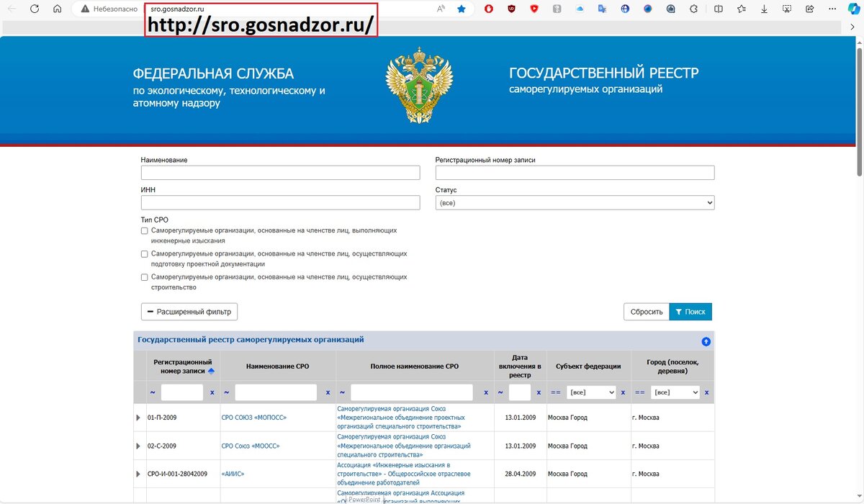Click the Share toolbar icon
The image size is (864, 504).
click(x=810, y=9)
